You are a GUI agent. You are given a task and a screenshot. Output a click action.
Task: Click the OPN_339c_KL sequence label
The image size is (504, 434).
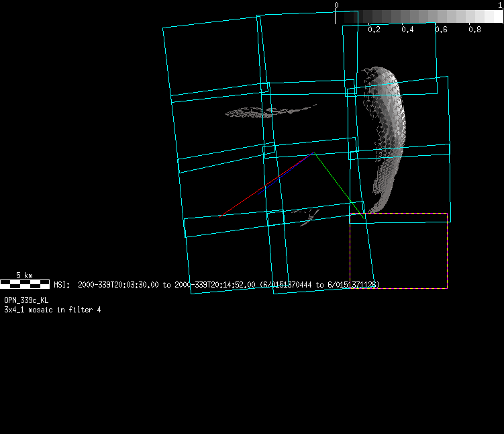tap(26, 300)
